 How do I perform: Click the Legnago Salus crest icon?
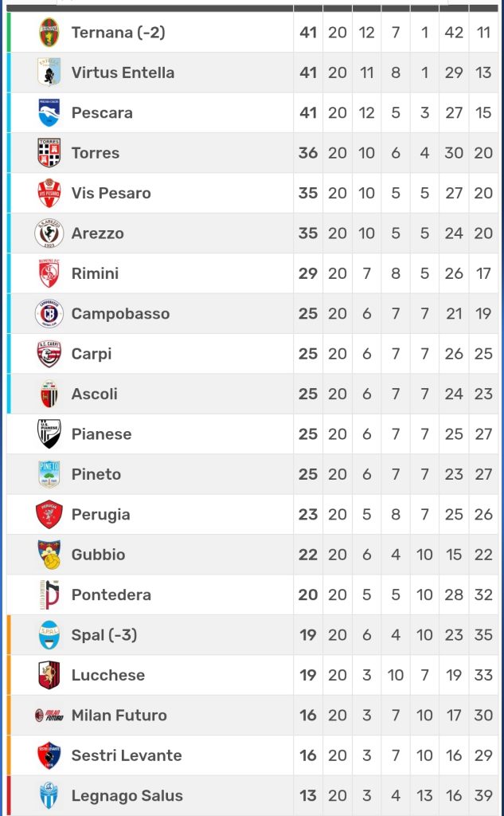[49, 796]
